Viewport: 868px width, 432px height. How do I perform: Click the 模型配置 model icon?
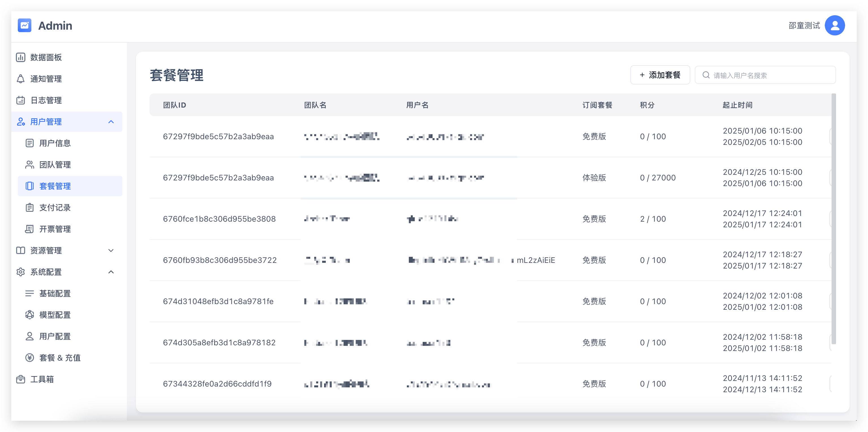pyautogui.click(x=30, y=315)
